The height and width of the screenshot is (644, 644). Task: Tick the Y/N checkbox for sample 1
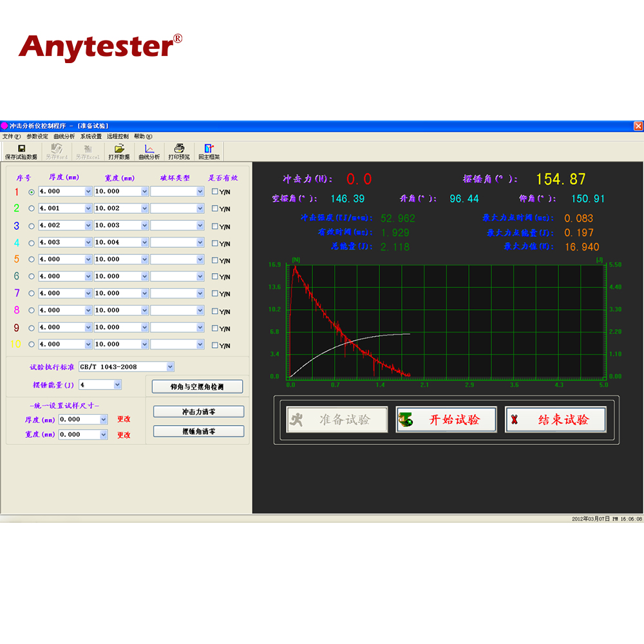[215, 192]
